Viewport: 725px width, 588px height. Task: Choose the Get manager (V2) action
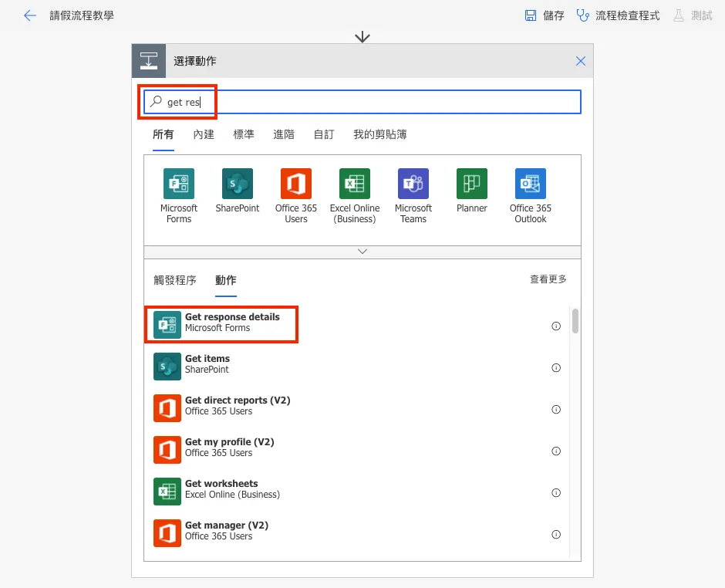(356, 533)
